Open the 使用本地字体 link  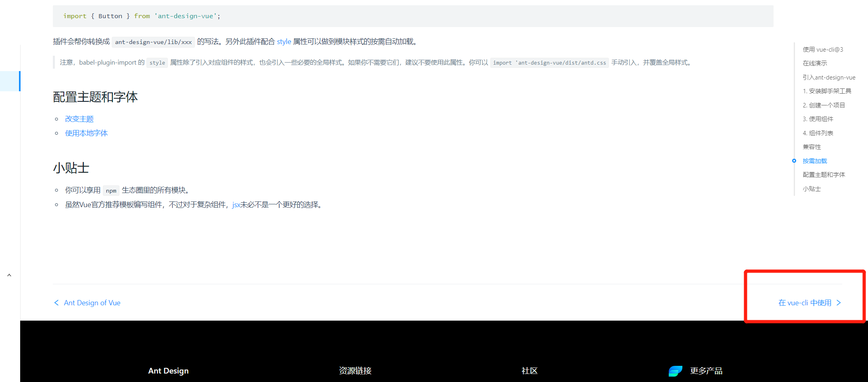point(86,133)
